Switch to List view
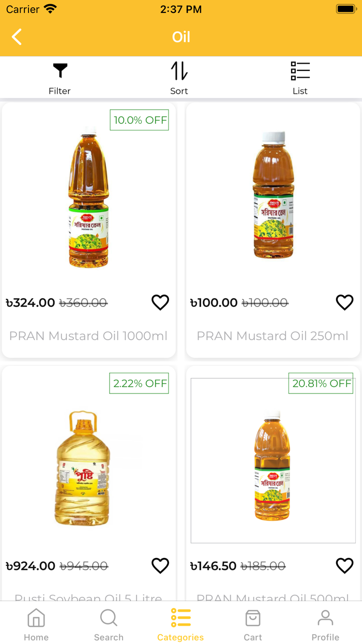Screen dimensions: 362x644 tap(300, 77)
